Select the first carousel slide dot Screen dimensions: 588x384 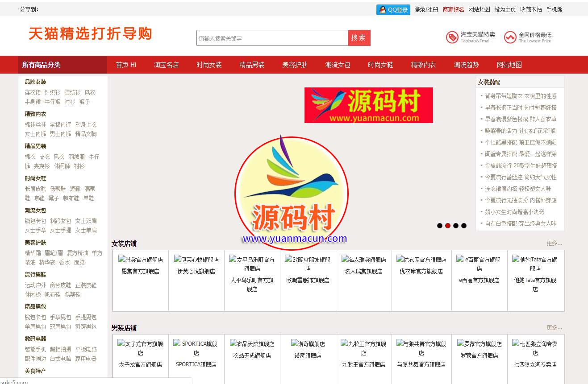click(440, 226)
